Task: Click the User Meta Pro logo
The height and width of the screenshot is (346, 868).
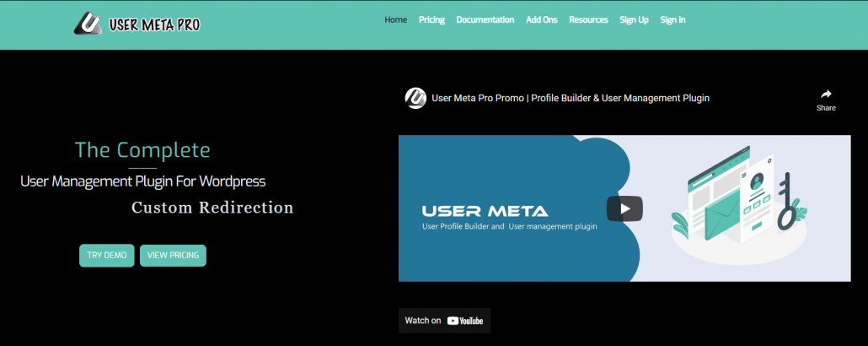Action: (x=137, y=24)
